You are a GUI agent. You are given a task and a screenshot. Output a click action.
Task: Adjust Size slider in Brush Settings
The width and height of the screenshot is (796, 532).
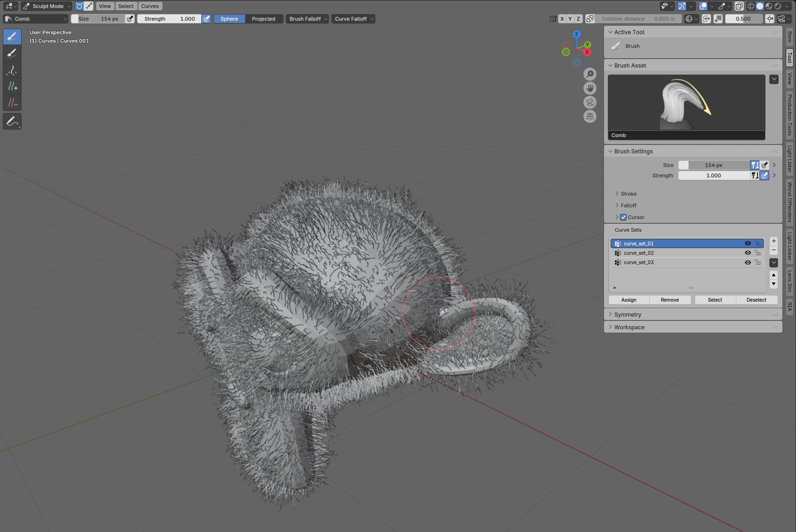(714, 165)
